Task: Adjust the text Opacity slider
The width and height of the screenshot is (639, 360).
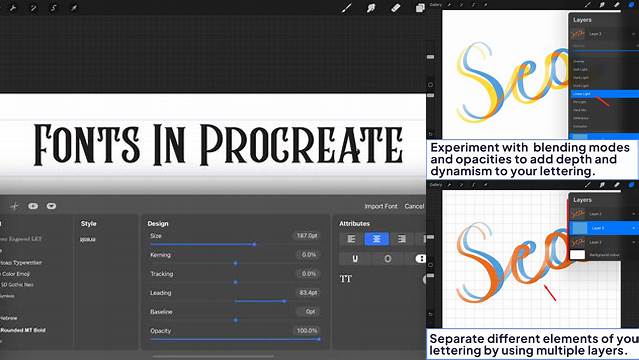Action: click(235, 339)
